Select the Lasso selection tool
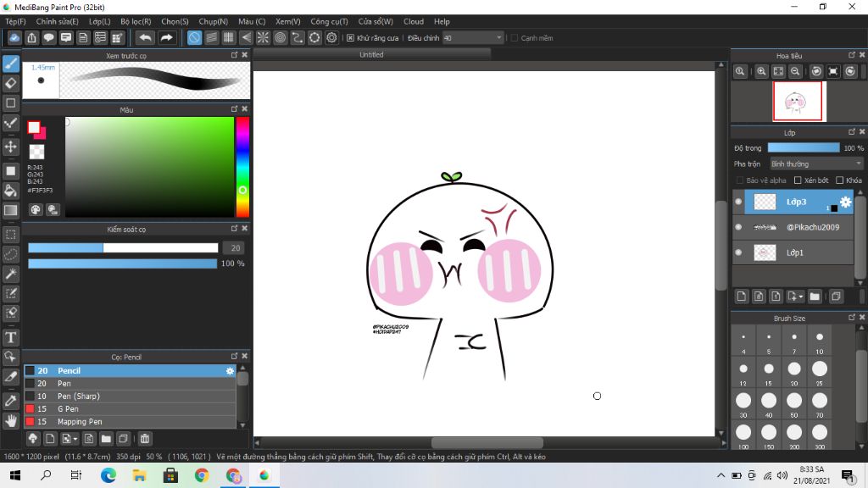This screenshot has width=868, height=488. coord(10,254)
